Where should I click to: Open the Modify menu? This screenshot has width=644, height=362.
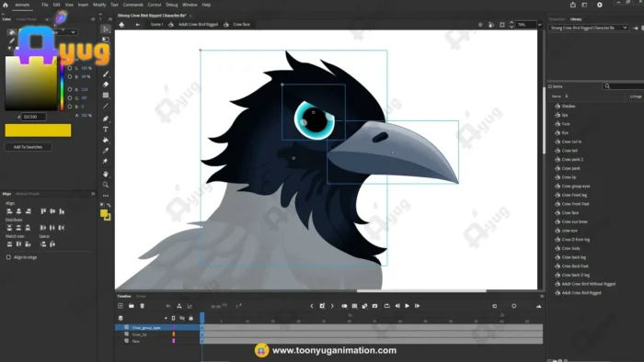point(99,5)
